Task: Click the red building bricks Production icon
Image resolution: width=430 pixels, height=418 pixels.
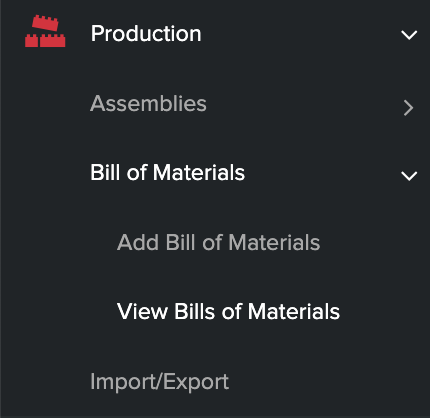Action: click(45, 31)
